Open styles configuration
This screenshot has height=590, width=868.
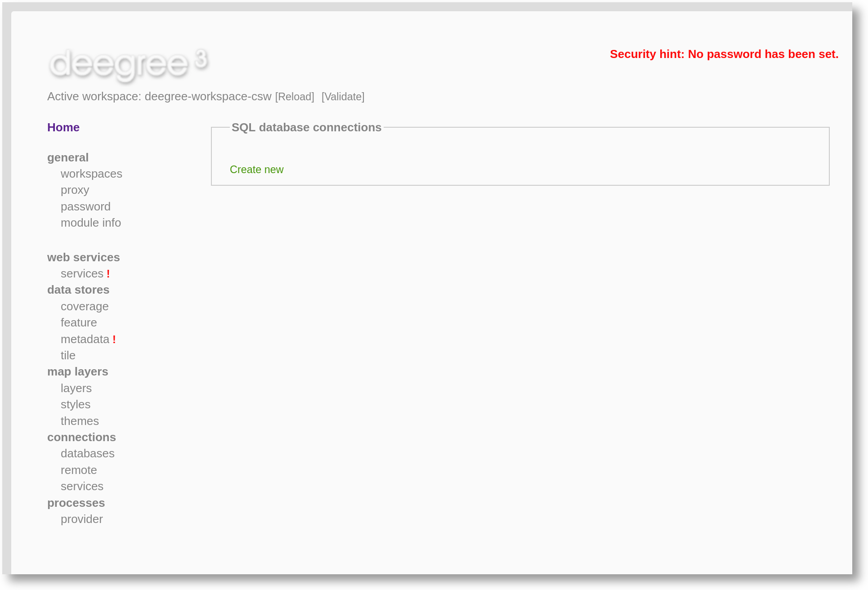point(76,404)
